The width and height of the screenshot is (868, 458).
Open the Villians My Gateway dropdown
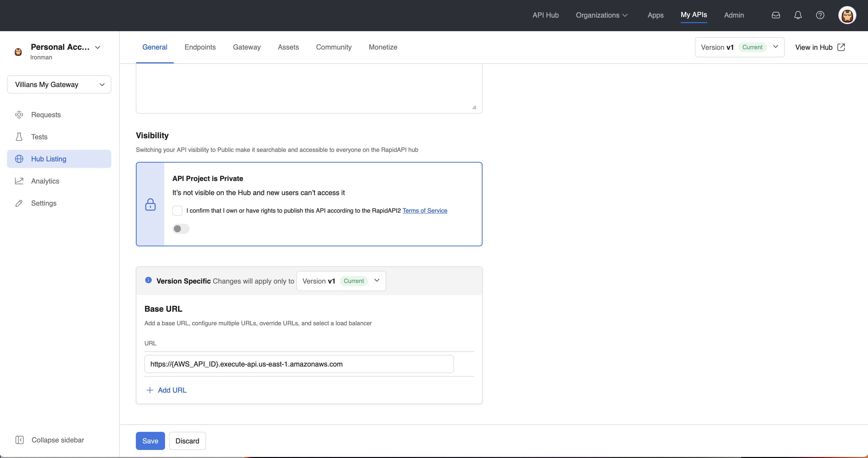(59, 84)
